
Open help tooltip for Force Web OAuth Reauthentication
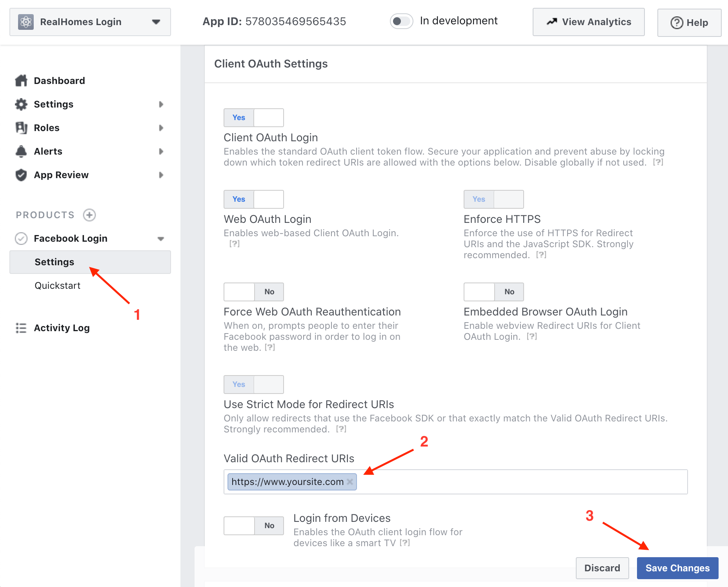tap(270, 348)
